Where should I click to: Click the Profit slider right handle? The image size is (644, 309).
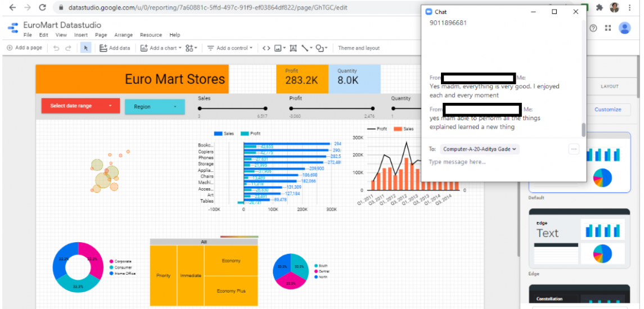[372, 108]
